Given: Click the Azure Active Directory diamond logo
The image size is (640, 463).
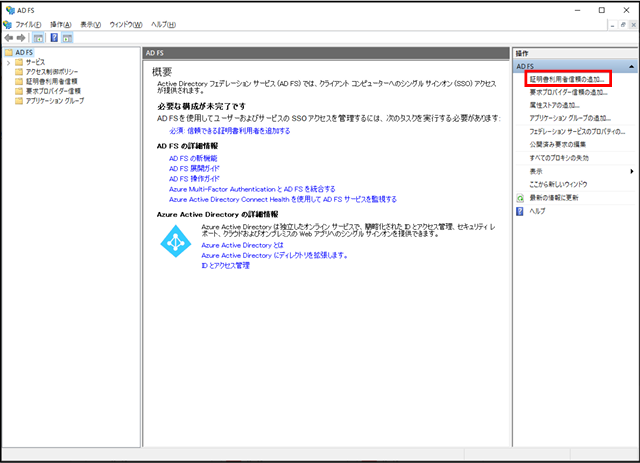Looking at the screenshot, I should [176, 241].
